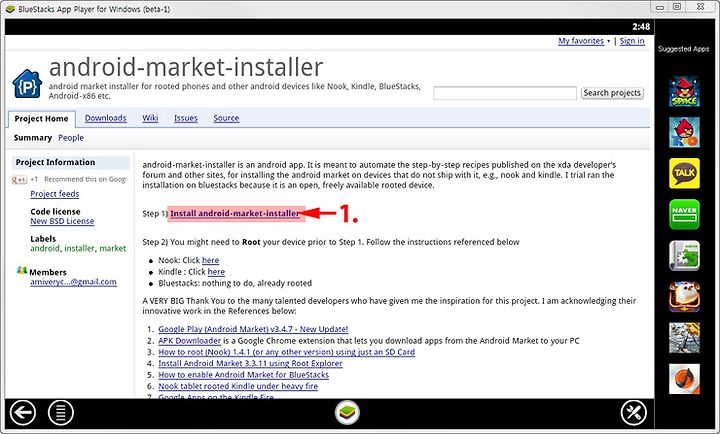Image resolution: width=720 pixels, height=434 pixels.
Task: Open settings wrench tool button
Action: pos(634,413)
